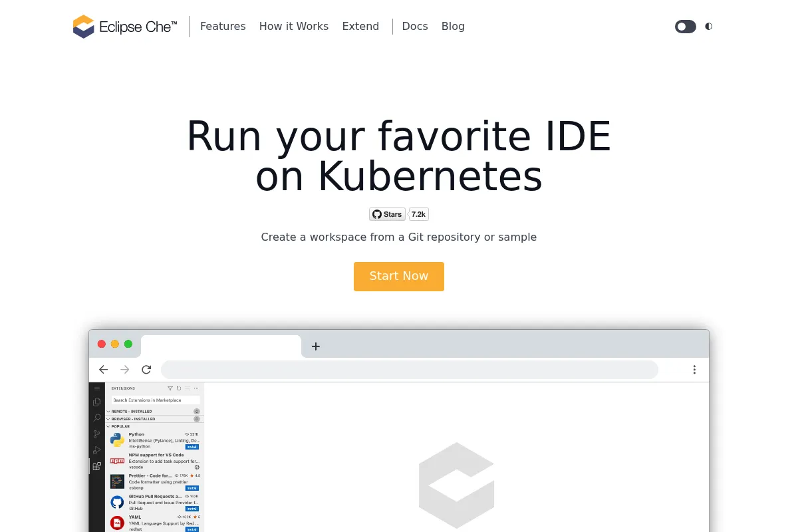
Task: Install the Prettier extension
Action: (x=192, y=488)
